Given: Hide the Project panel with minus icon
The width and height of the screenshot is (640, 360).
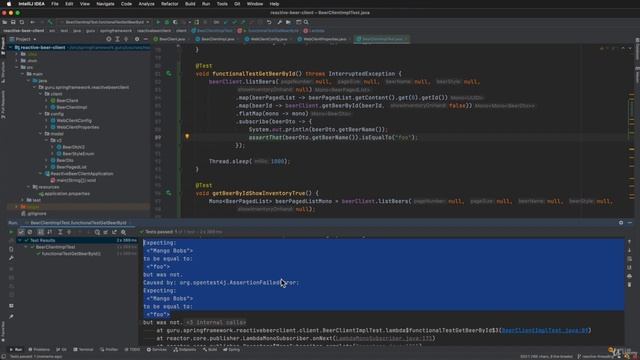Looking at the screenshot, I should (x=146, y=39).
